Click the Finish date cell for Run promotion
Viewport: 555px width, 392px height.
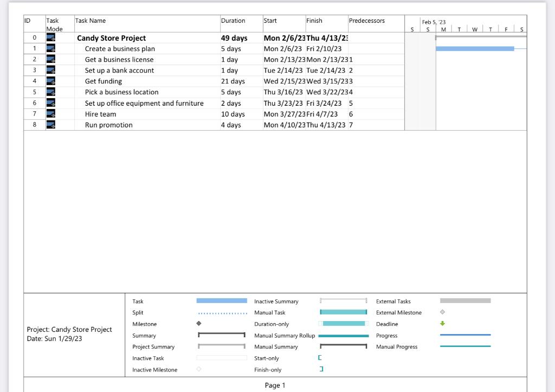tap(325, 125)
